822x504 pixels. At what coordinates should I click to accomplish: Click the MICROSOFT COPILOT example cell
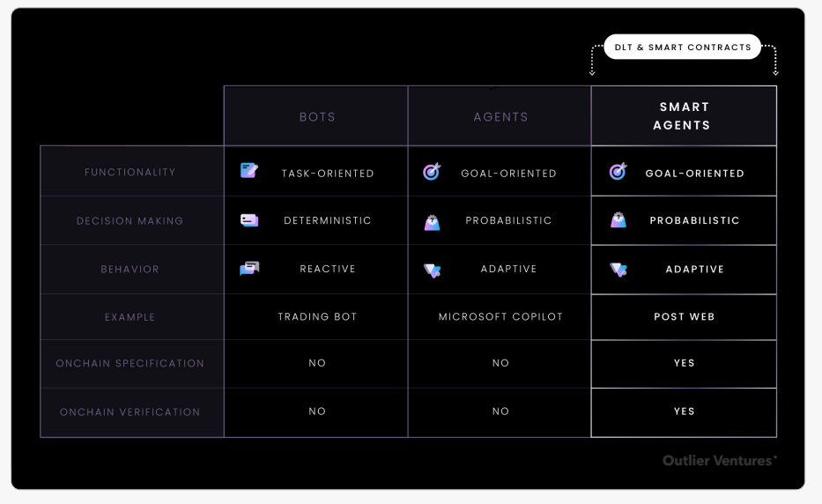pos(500,317)
